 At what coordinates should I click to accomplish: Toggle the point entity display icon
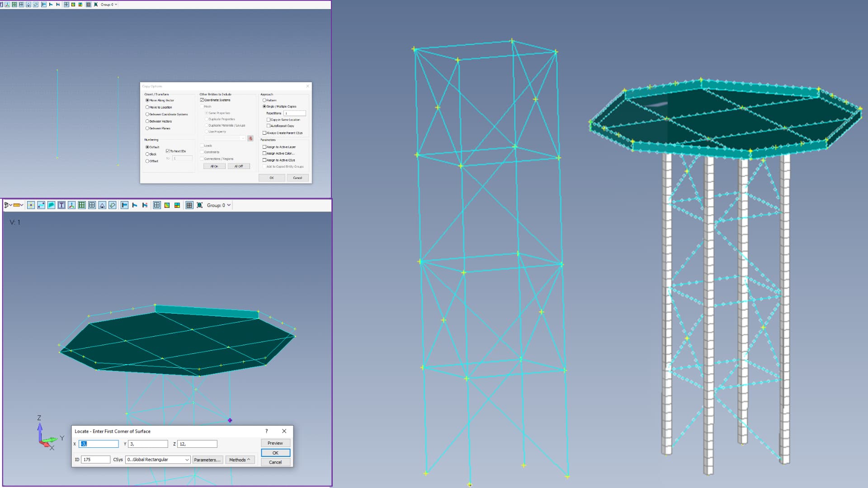point(31,205)
